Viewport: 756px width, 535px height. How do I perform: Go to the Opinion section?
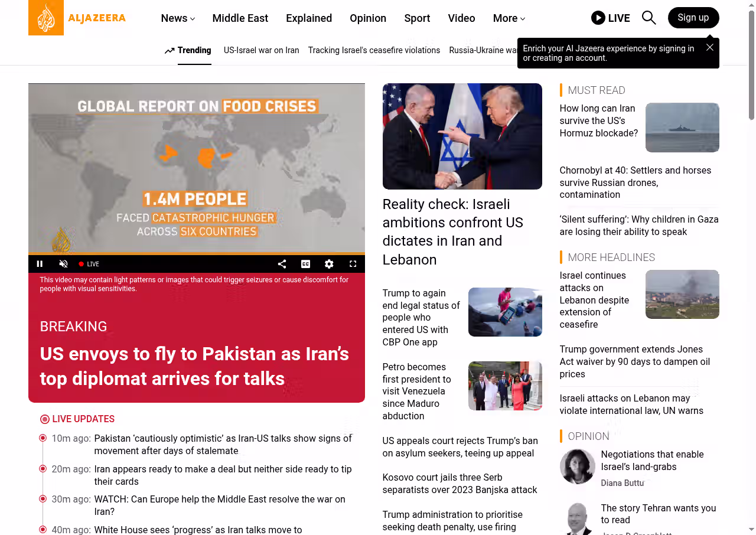point(368,18)
